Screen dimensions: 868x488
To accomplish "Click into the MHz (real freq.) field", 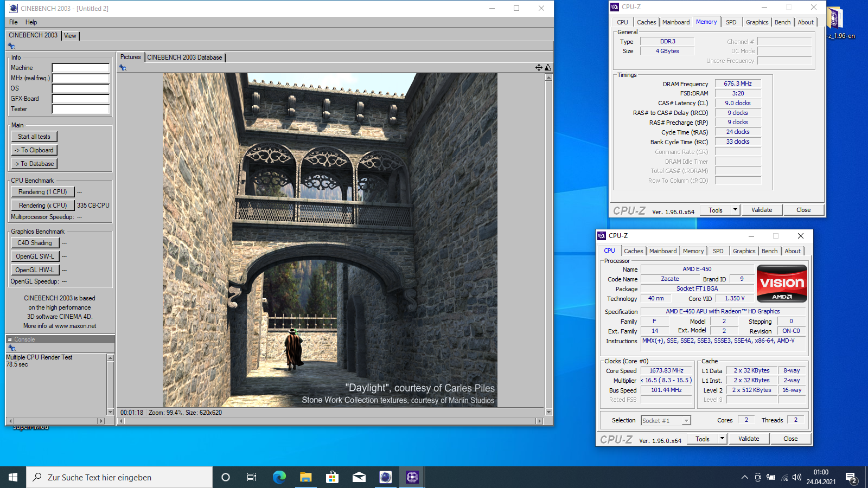I will pyautogui.click(x=81, y=78).
